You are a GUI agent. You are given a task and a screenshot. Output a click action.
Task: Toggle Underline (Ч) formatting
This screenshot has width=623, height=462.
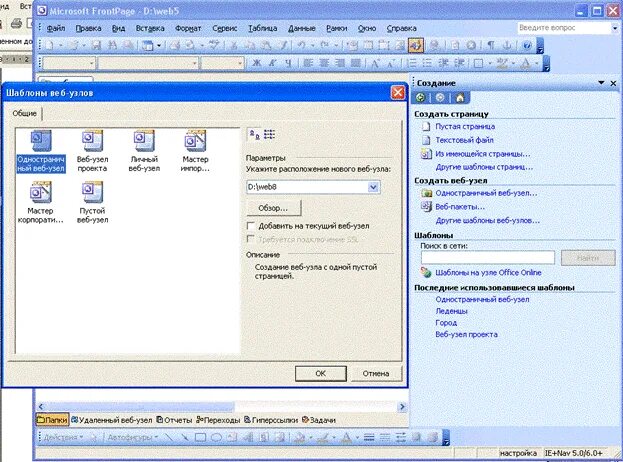coord(288,63)
